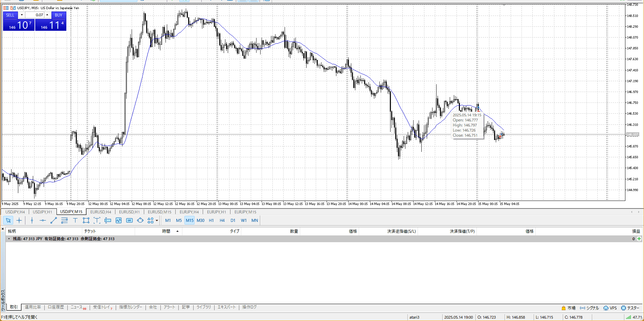Viewport: 644px width, 321px height.
Task: Switch to the 口座履歴 tab
Action: tap(55, 307)
